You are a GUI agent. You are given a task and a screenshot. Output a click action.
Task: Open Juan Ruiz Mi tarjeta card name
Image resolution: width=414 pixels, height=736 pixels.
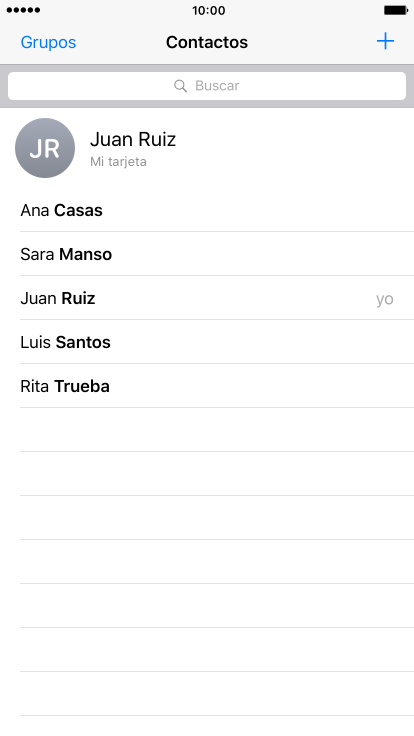[x=133, y=139]
